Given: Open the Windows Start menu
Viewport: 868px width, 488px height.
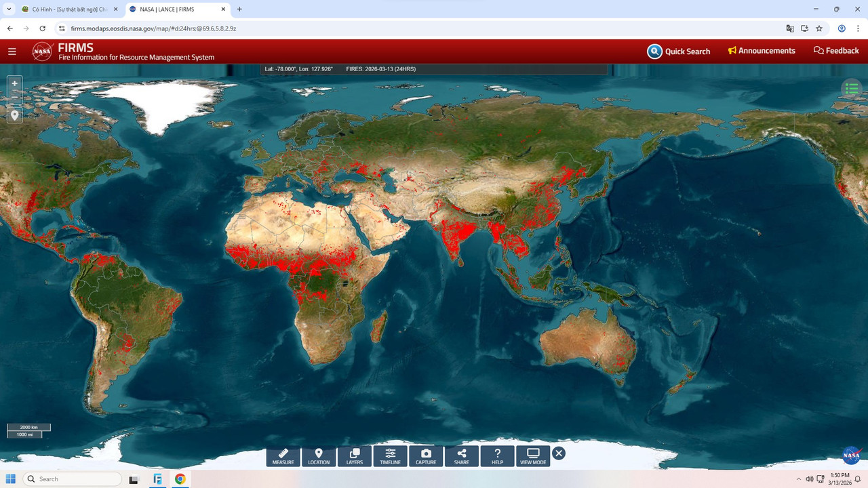Looking at the screenshot, I should click(x=10, y=479).
